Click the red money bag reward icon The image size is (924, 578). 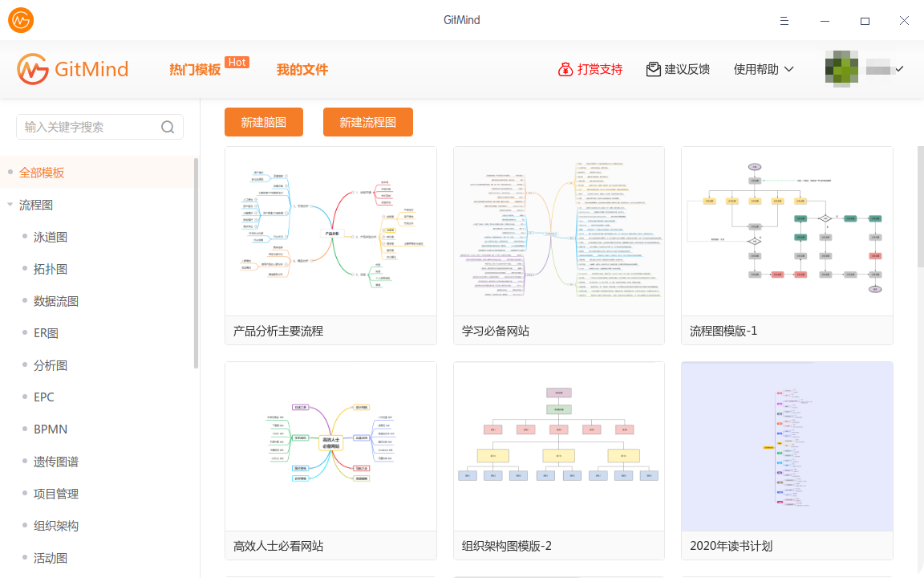click(565, 69)
